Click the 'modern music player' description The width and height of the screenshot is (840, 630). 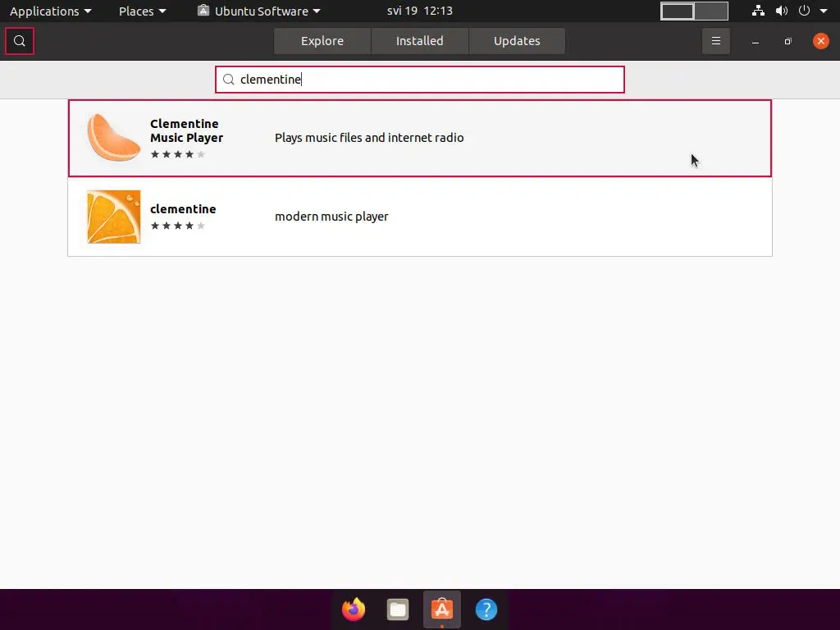331,217
